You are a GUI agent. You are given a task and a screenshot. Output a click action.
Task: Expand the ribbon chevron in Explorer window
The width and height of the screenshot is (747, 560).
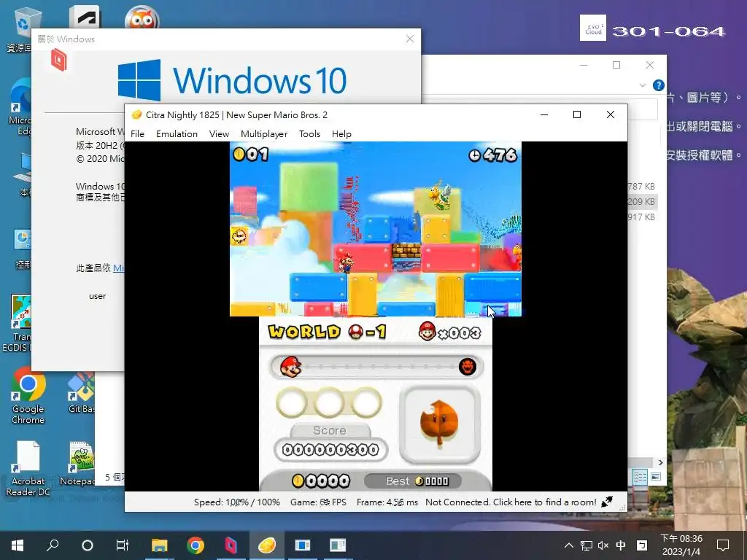point(643,85)
